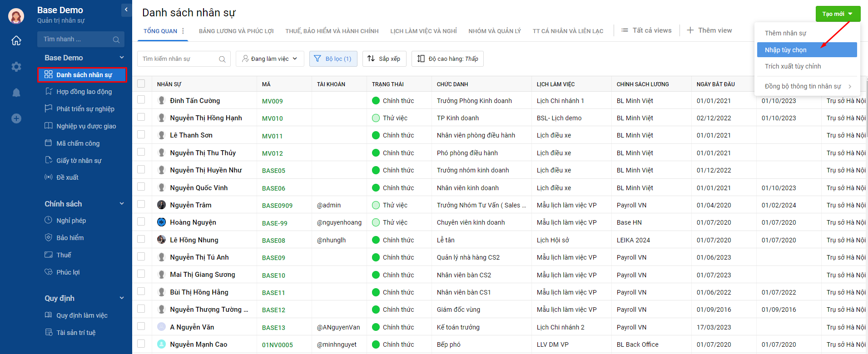
Task: Click the Bảo hiểm shield icon
Action: [49, 237]
